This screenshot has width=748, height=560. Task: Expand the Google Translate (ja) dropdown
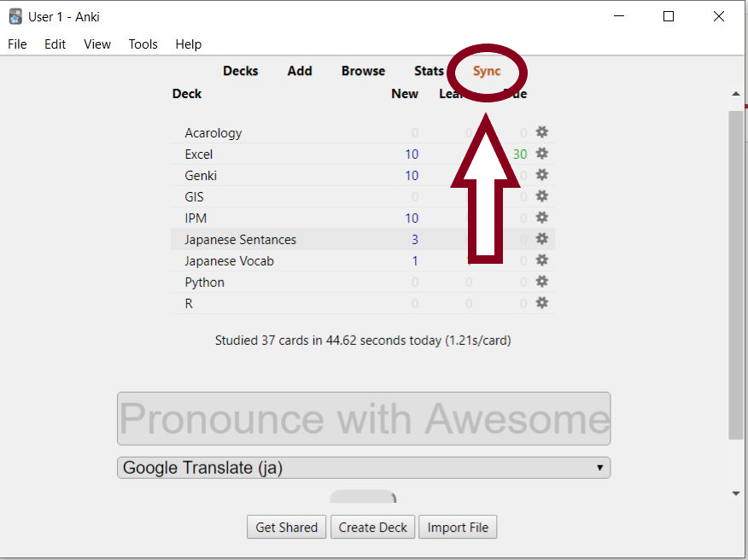click(364, 468)
